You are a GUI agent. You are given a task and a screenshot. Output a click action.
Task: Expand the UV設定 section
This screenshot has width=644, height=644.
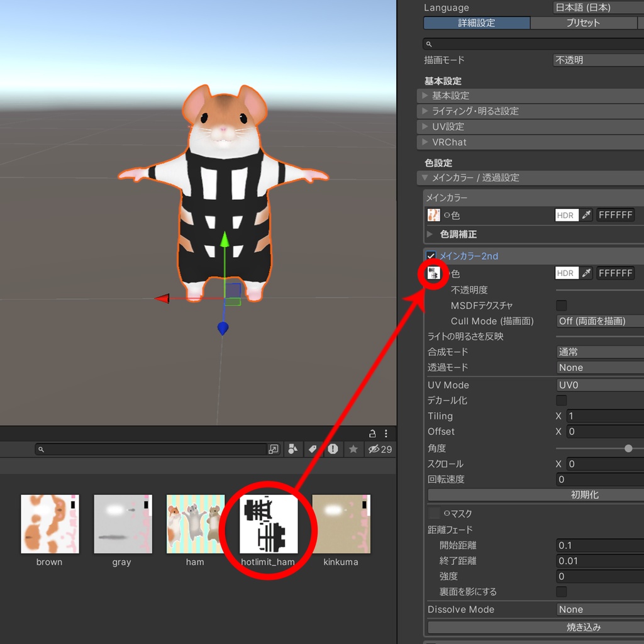click(530, 126)
